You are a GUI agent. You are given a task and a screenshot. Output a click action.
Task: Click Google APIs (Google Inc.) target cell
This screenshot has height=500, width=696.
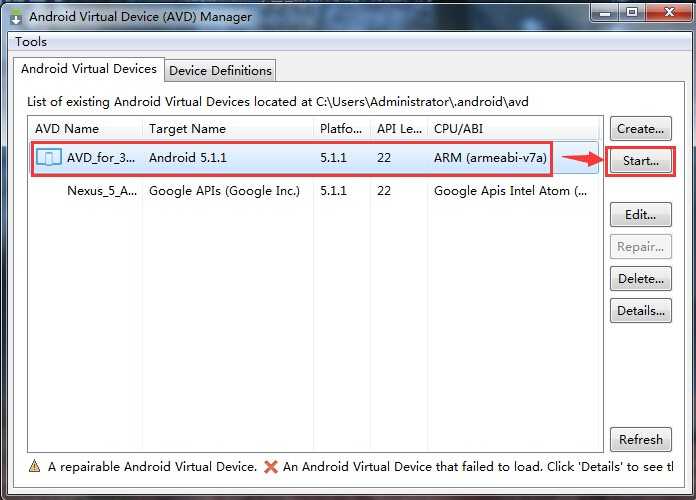[x=224, y=191]
